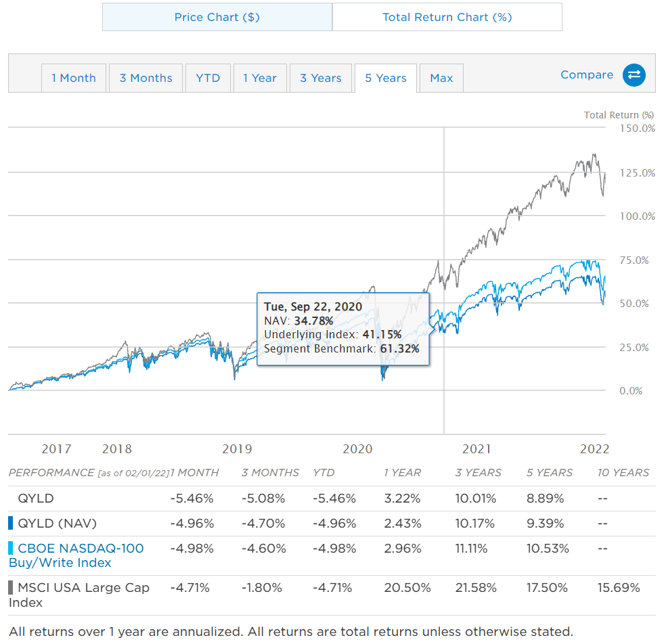The width and height of the screenshot is (666, 644).
Task: Click the dark blue QYLD (NAV) color swatch
Action: pyautogui.click(x=11, y=523)
